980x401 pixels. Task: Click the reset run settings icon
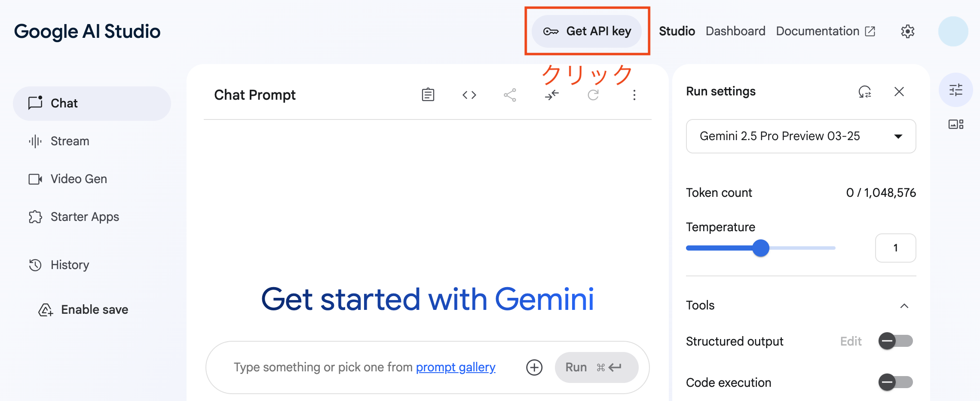[x=865, y=92]
